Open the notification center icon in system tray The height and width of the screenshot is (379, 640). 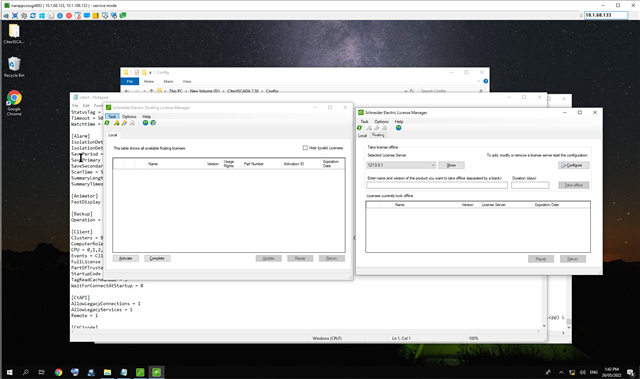[631, 372]
